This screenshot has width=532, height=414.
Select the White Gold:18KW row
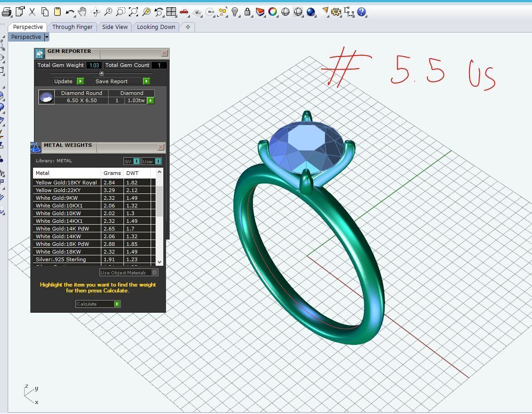click(94, 252)
